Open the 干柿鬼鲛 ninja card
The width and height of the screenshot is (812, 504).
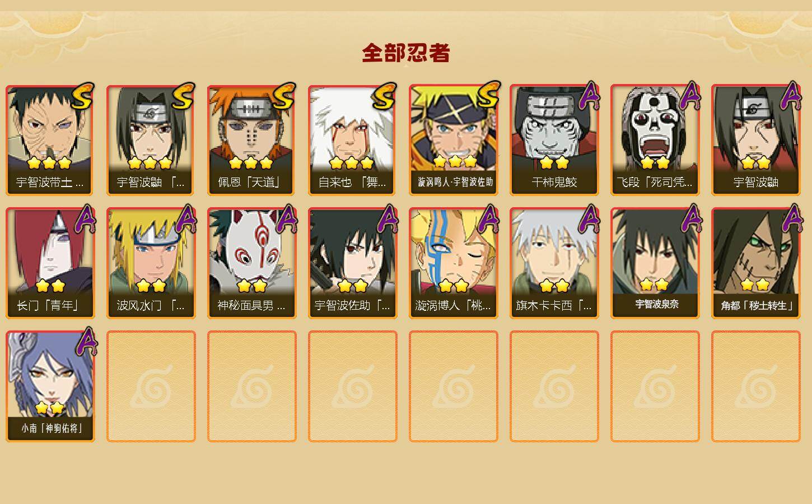coord(554,140)
